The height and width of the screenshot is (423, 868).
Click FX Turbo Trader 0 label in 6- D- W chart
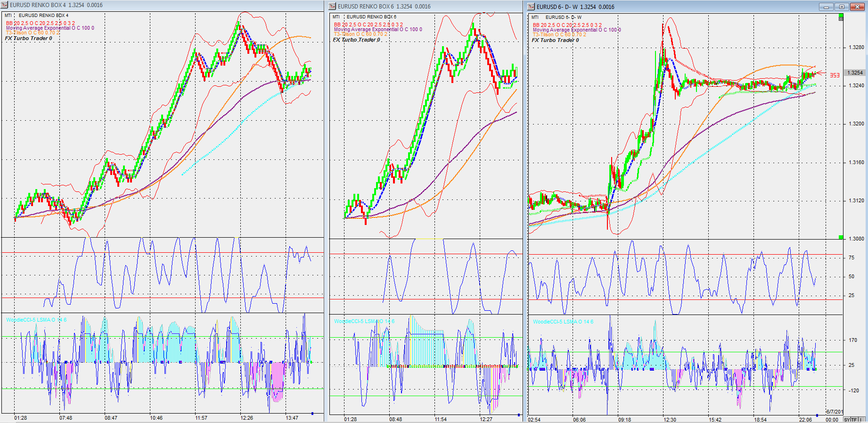click(556, 40)
